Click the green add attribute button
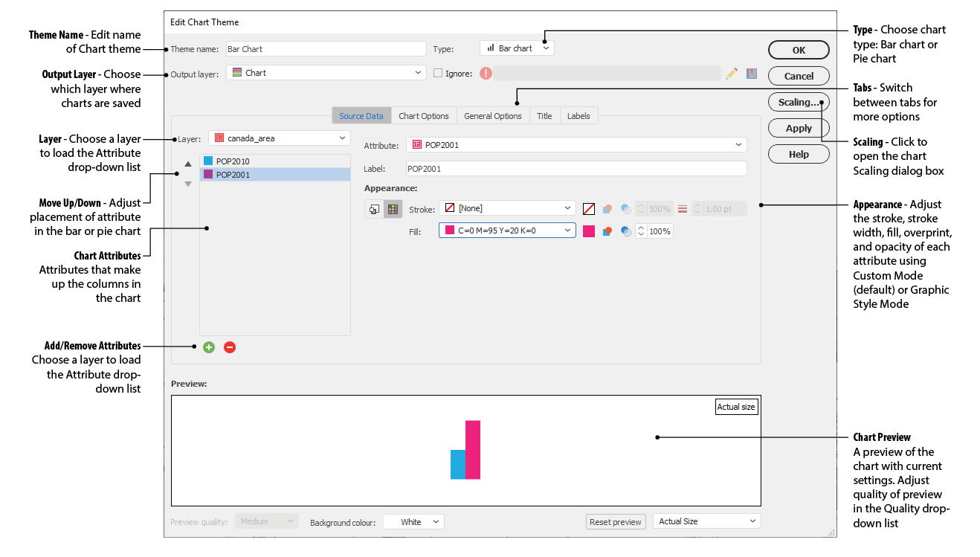Viewport: 980px width, 557px height. [x=209, y=347]
